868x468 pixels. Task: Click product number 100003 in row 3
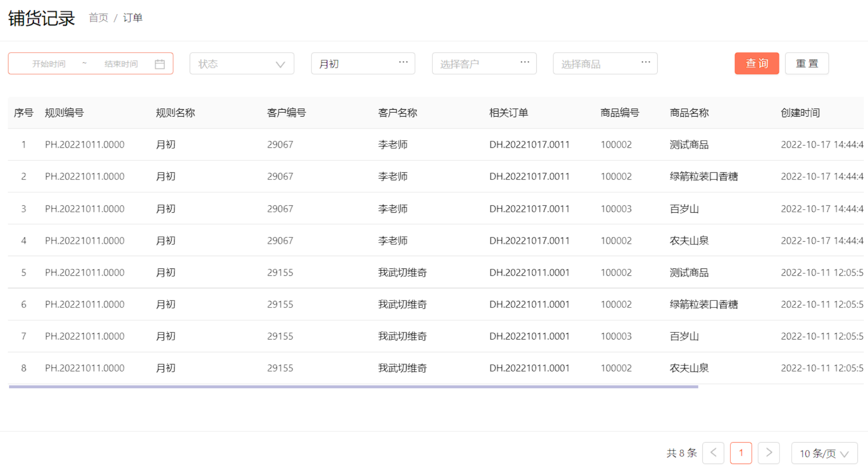click(616, 209)
